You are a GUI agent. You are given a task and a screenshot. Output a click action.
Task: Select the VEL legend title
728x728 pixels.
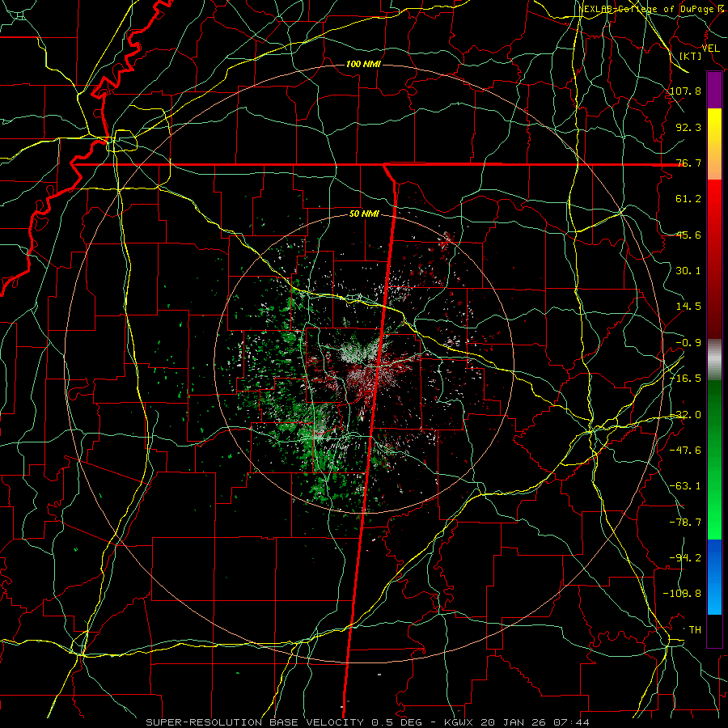[x=711, y=49]
